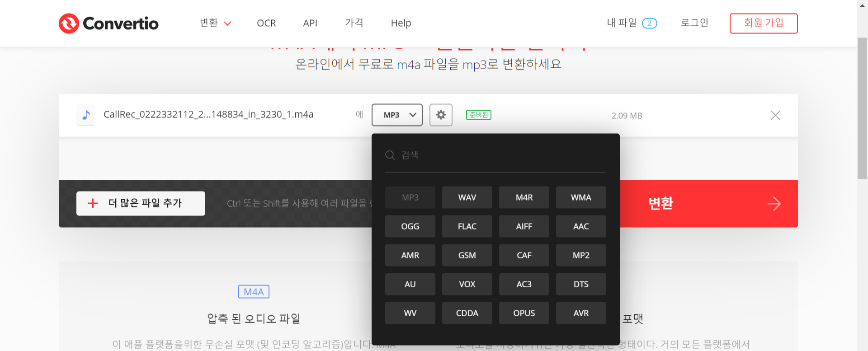Image resolution: width=868 pixels, height=351 pixels.
Task: Click the CallRec m4a file name
Action: click(208, 114)
